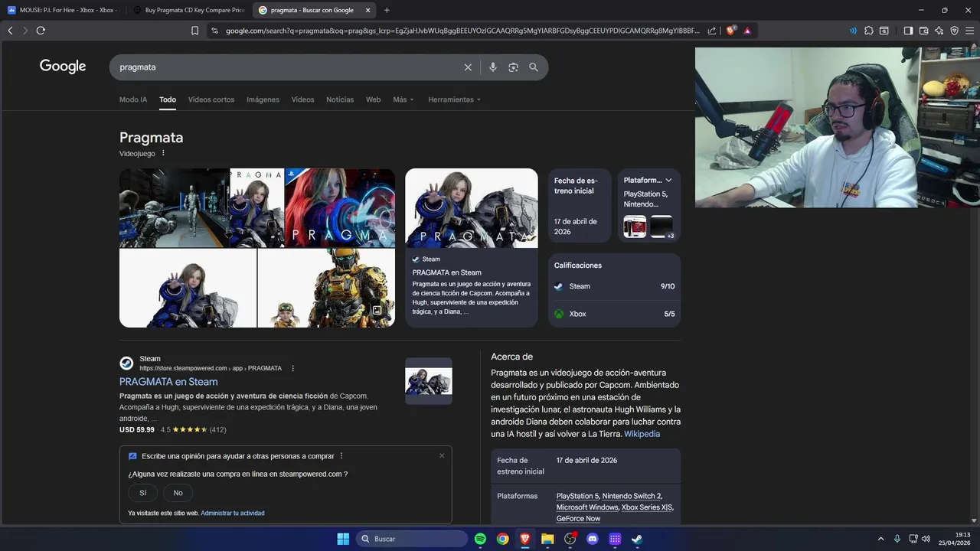Switch to Modo IA tab
Viewport: 980px width, 551px height.
pos(133,99)
